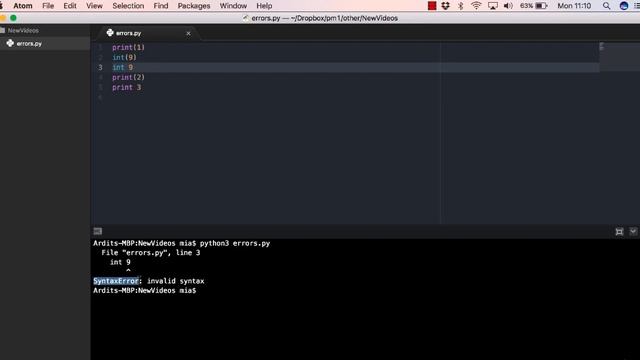
Task: Open the volume control icon
Action: pos(508,6)
